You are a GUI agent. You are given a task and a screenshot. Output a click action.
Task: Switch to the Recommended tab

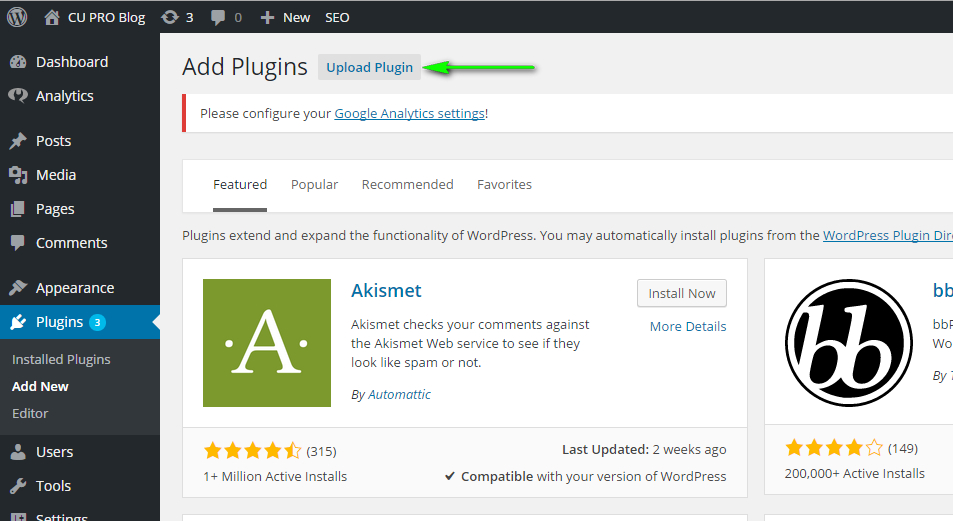(407, 185)
